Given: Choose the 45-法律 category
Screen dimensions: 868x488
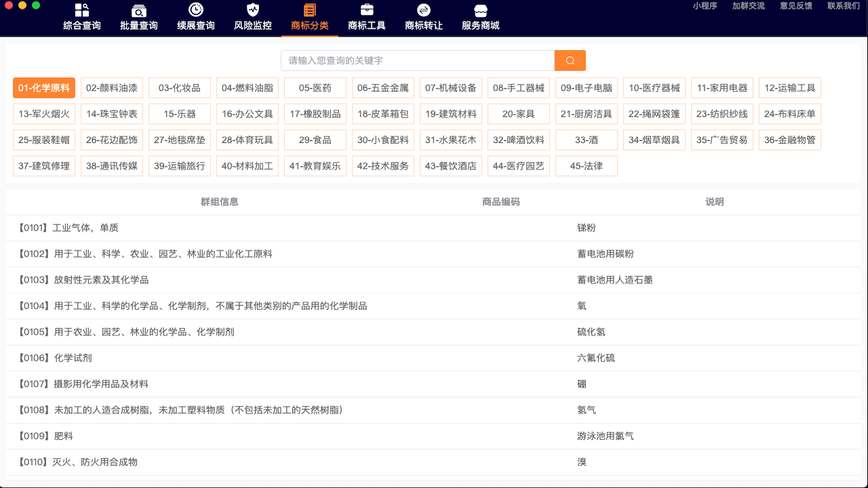Looking at the screenshot, I should [586, 165].
